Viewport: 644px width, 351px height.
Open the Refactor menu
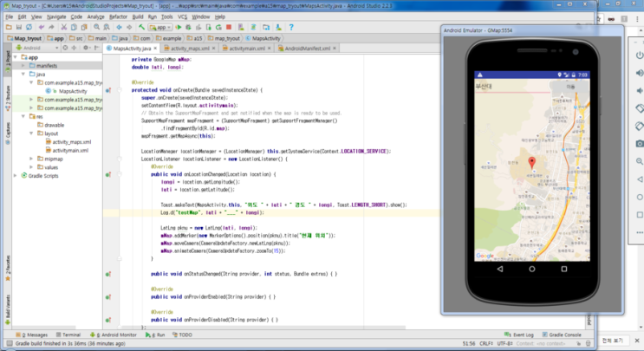[120, 16]
